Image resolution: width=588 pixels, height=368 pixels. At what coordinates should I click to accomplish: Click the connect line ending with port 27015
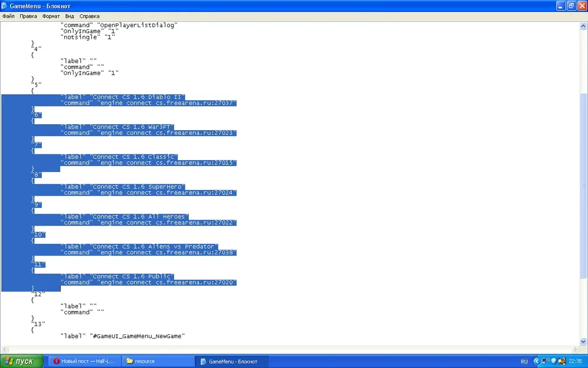coord(149,163)
